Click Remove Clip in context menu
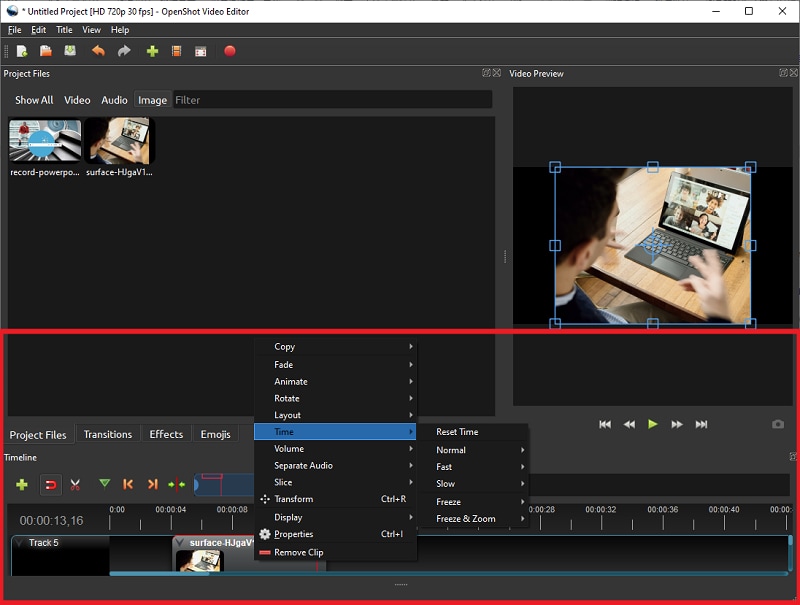Screen dimensions: 800x605 298,552
